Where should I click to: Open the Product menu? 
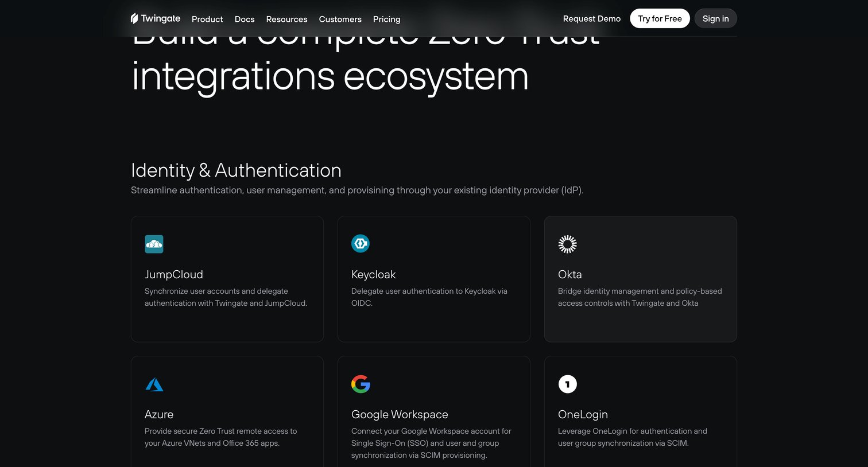[x=207, y=19]
